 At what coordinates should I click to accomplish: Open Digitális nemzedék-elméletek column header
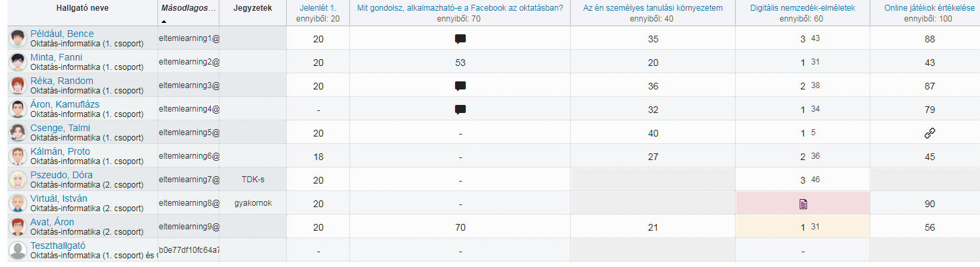(x=802, y=8)
